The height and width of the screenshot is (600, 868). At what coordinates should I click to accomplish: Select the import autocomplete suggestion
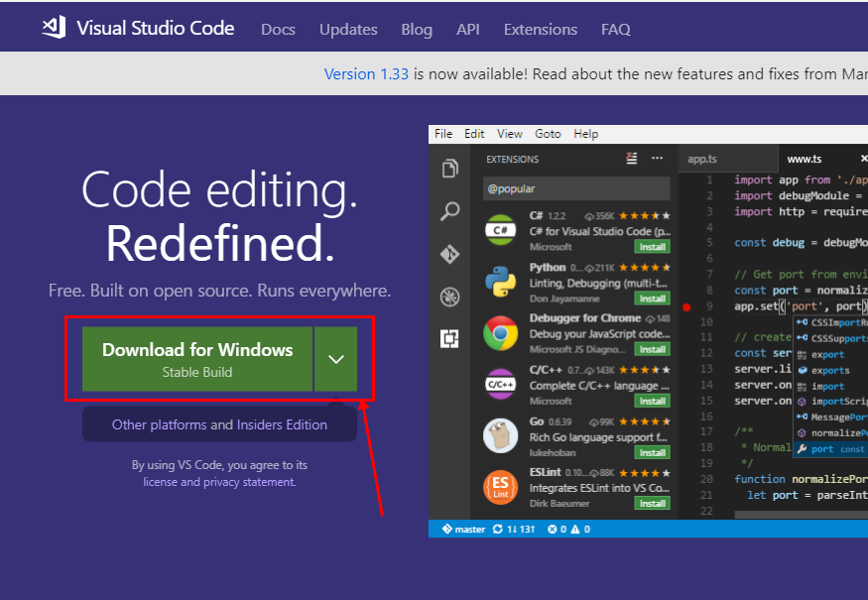click(831, 387)
